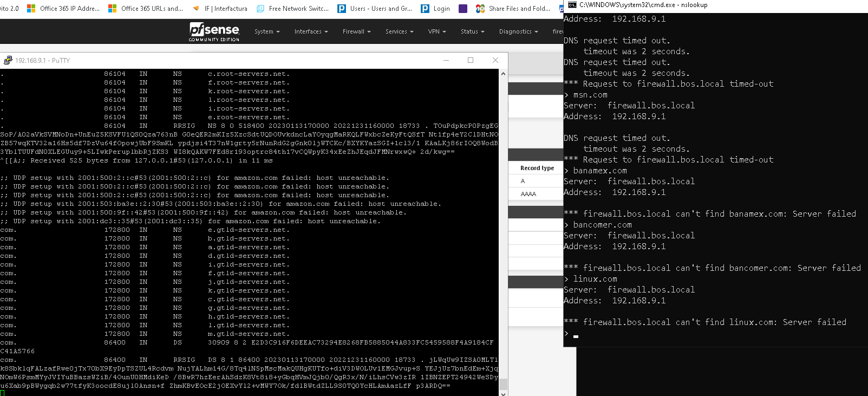Select the AAAA record type row
Viewport: 868px width, 396px height.
point(536,194)
